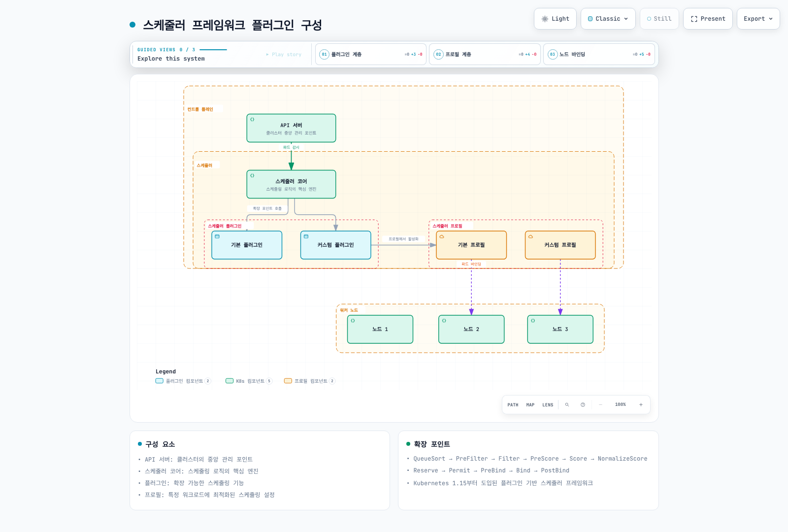Start Present fullscreen mode
The height and width of the screenshot is (532, 788).
pyautogui.click(x=708, y=19)
